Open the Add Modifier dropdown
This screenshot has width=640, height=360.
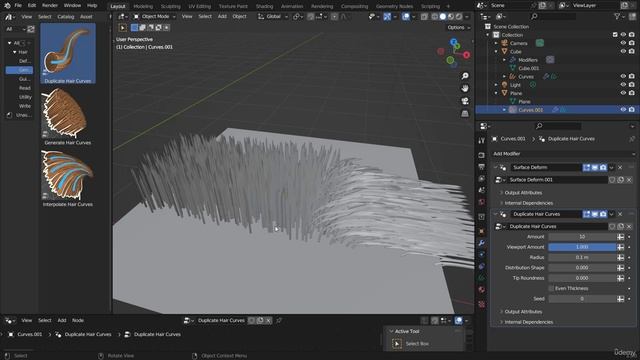point(564,154)
